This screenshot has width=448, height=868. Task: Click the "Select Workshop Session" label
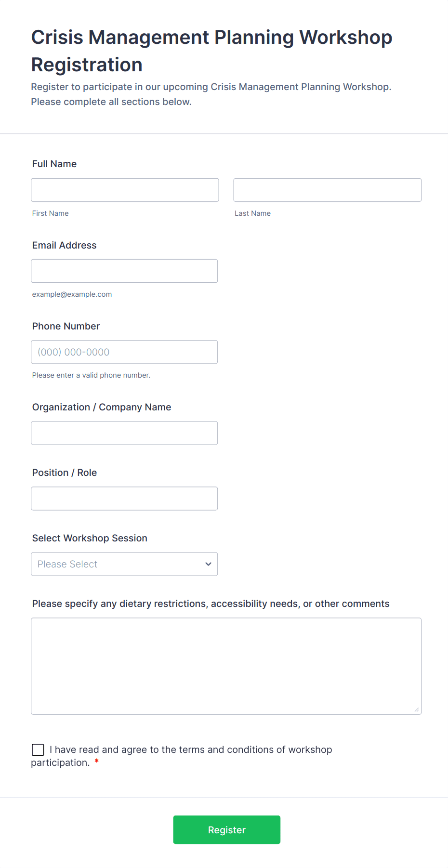tap(90, 538)
